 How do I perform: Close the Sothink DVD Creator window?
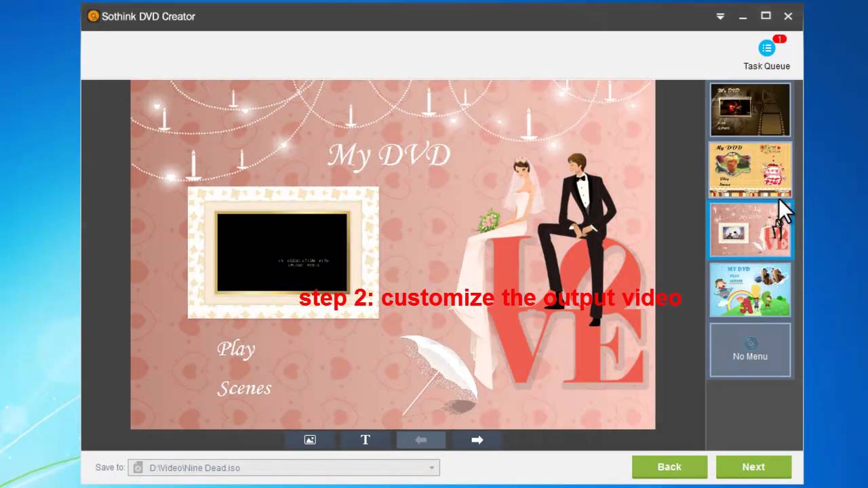pyautogui.click(x=788, y=16)
